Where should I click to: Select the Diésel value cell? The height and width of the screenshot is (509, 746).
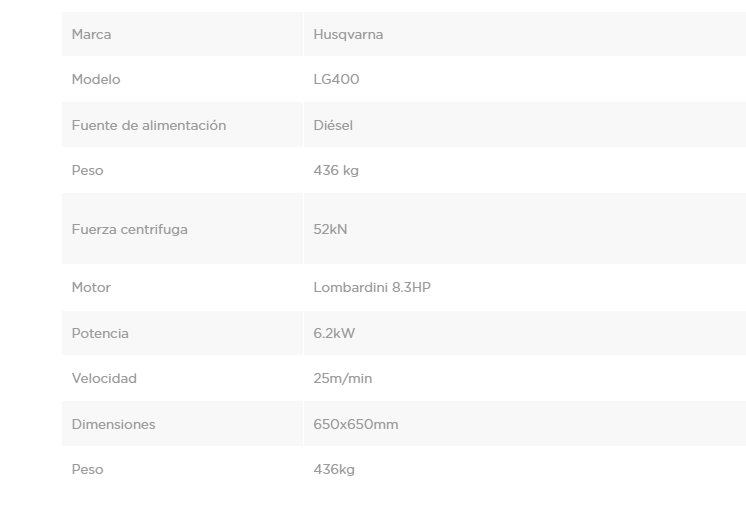pos(333,126)
